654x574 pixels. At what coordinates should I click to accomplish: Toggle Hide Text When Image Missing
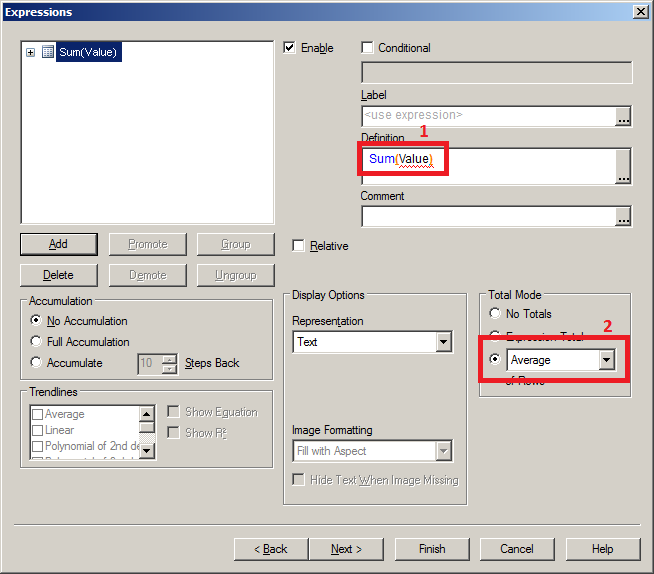coord(298,480)
